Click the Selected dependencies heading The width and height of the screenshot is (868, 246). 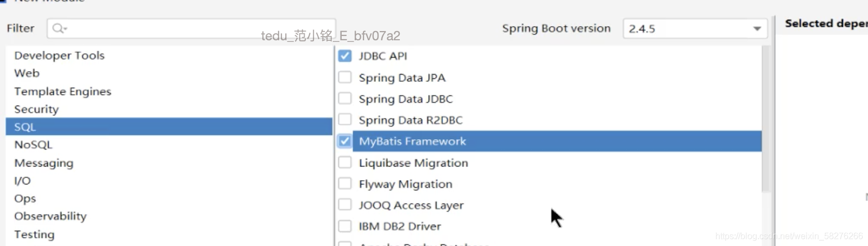(826, 23)
